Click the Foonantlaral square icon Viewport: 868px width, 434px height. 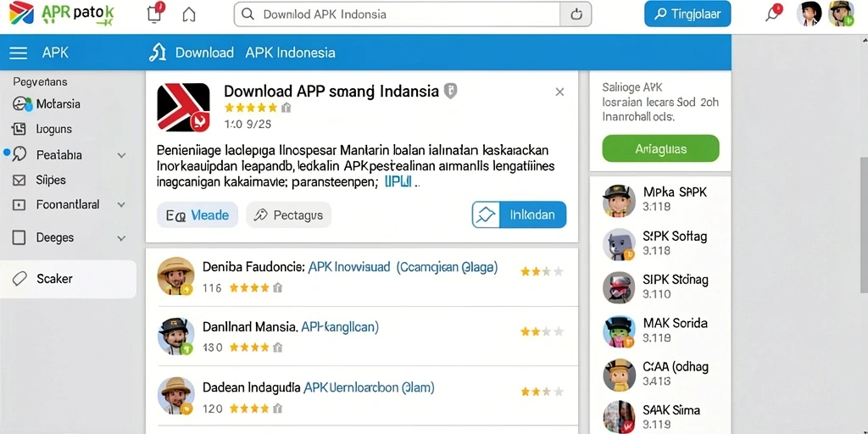tap(19, 205)
